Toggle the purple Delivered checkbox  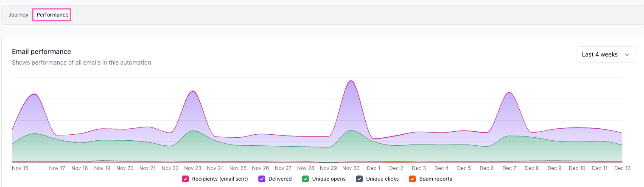[x=262, y=179]
